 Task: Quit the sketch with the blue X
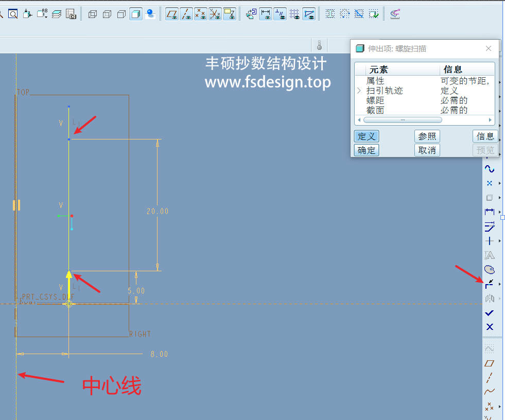pyautogui.click(x=490, y=327)
